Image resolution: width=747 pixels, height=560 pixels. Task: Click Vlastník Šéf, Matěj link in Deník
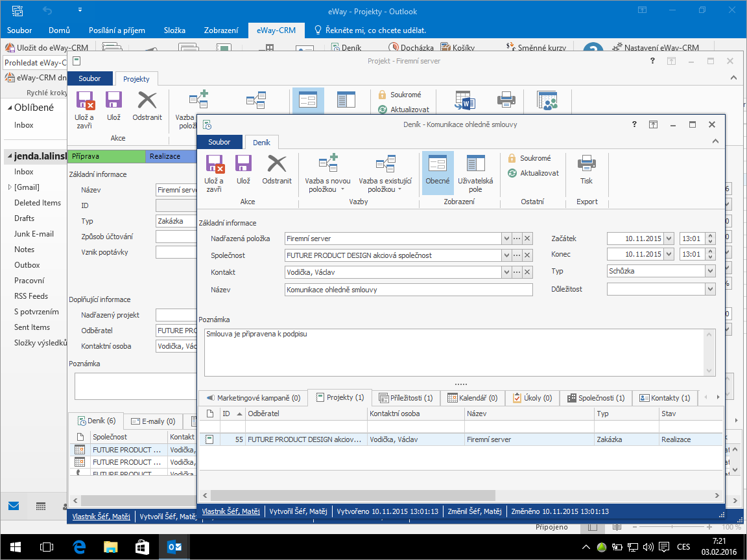pyautogui.click(x=231, y=511)
